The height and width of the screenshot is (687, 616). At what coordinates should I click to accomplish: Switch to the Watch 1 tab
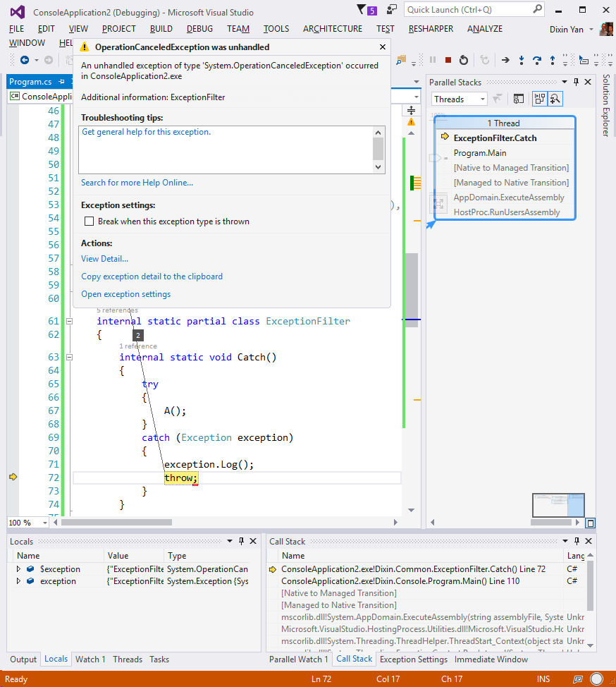point(90,659)
